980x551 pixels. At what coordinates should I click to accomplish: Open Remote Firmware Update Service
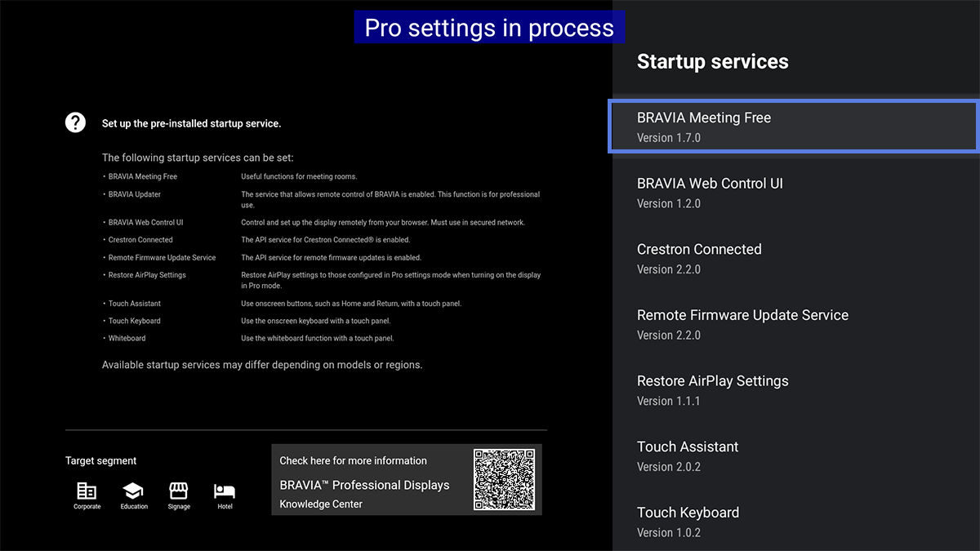[793, 324]
